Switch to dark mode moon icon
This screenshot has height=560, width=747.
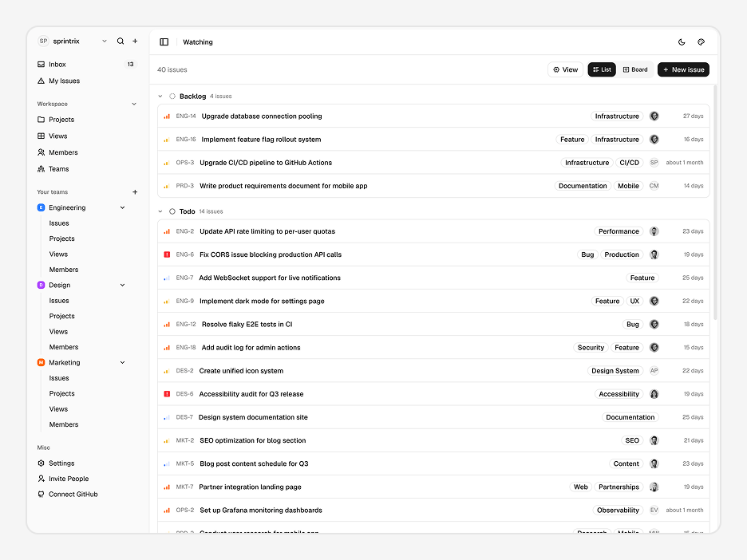coord(682,42)
